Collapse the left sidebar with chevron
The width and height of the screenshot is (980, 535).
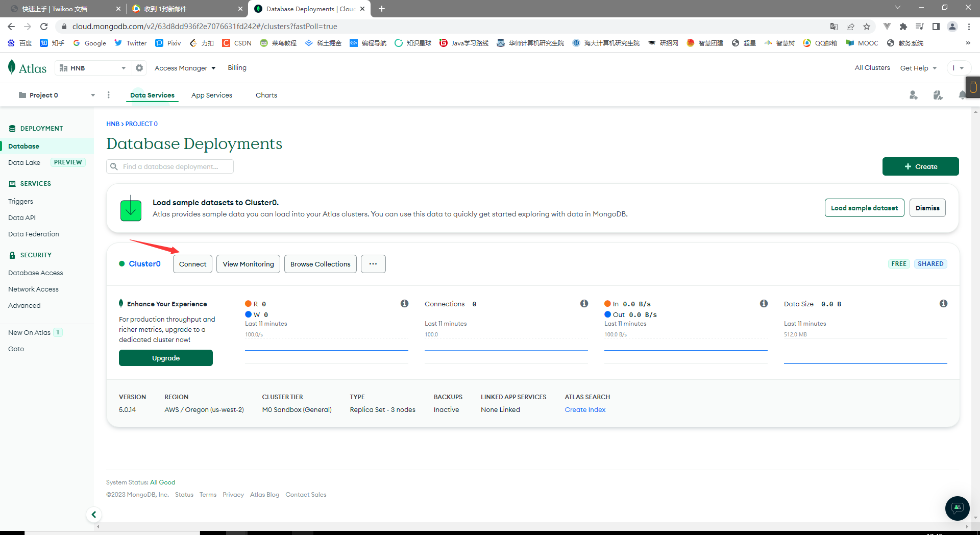pyautogui.click(x=94, y=515)
